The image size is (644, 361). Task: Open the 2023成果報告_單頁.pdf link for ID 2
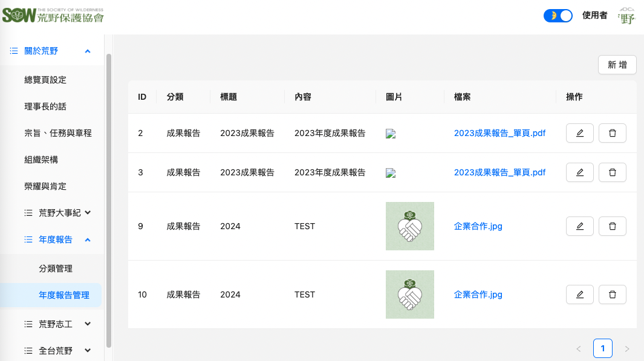(499, 133)
